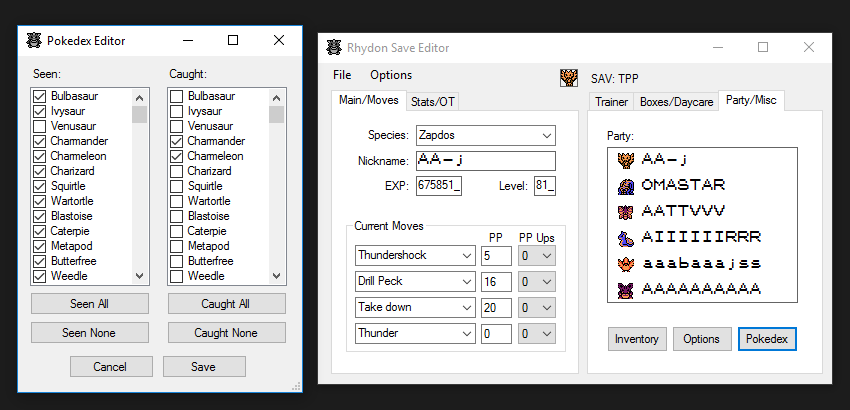Image resolution: width=850 pixels, height=410 pixels.
Task: Check Bulbasaur in the Caught list
Action: pos(176,97)
